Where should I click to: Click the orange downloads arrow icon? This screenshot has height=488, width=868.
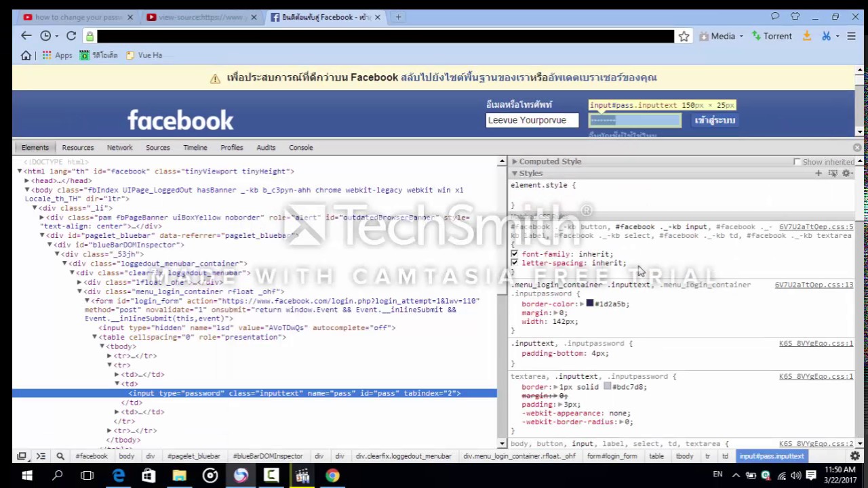tap(807, 36)
